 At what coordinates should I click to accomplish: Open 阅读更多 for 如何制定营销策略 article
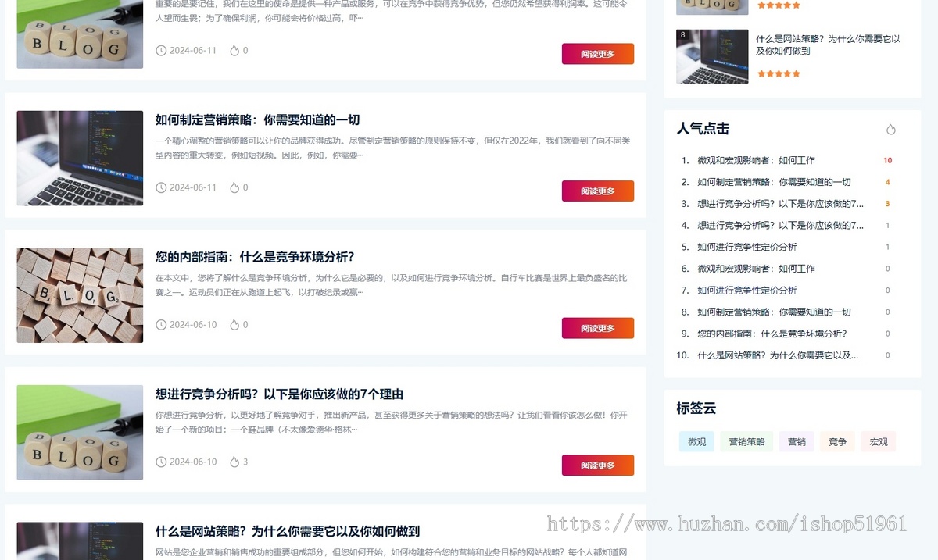pyautogui.click(x=598, y=191)
